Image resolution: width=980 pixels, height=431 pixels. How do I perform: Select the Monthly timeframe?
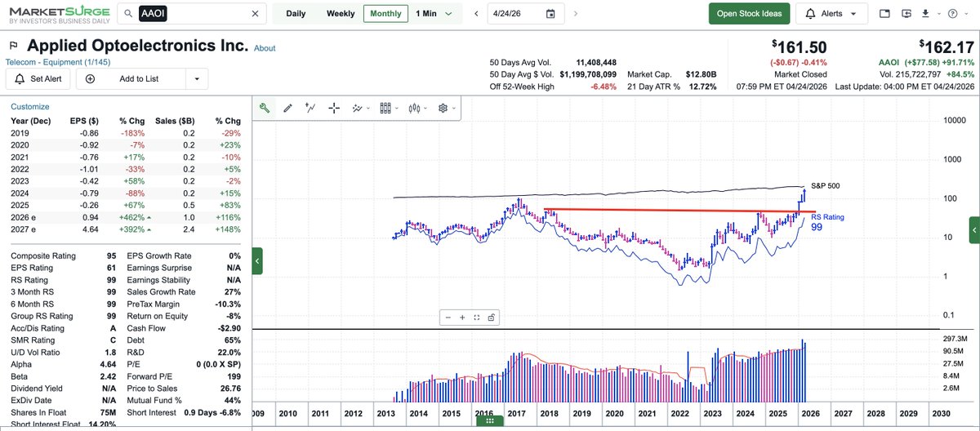(385, 14)
